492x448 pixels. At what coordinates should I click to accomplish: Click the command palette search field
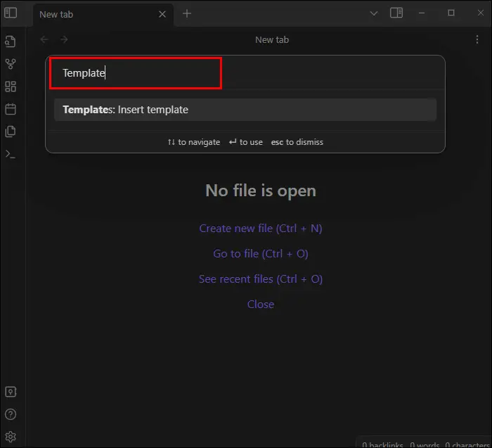point(245,73)
